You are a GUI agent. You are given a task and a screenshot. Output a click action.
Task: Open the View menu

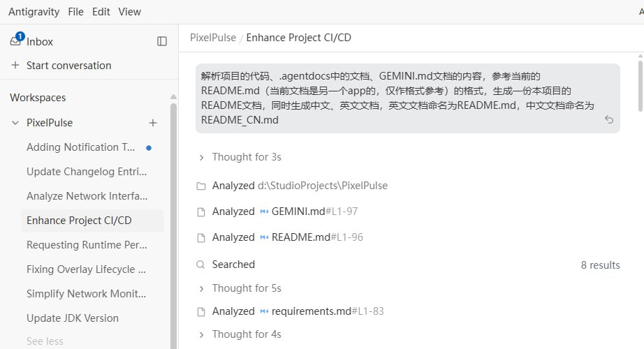pyautogui.click(x=129, y=11)
